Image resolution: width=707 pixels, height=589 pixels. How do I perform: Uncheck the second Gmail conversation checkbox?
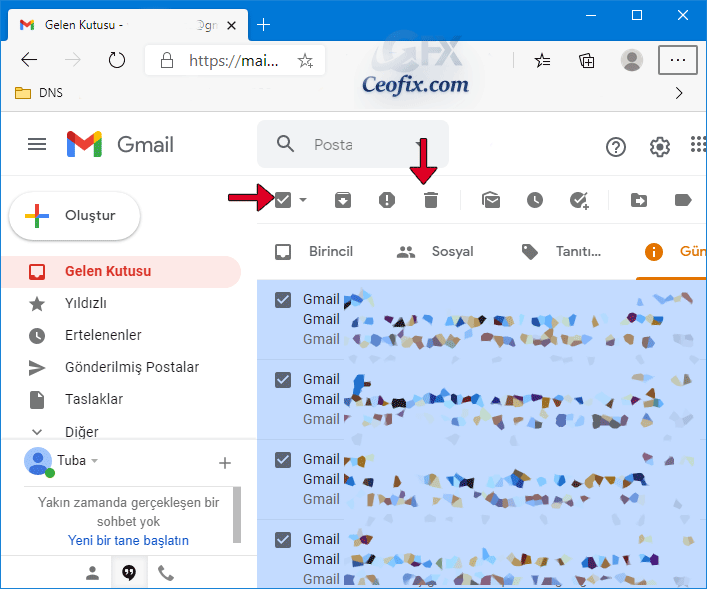click(283, 380)
